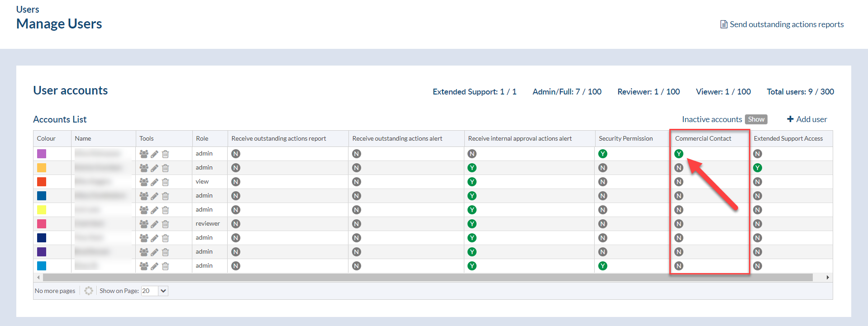
Task: Click groups icon in the yellow swatch row
Action: [x=144, y=210]
